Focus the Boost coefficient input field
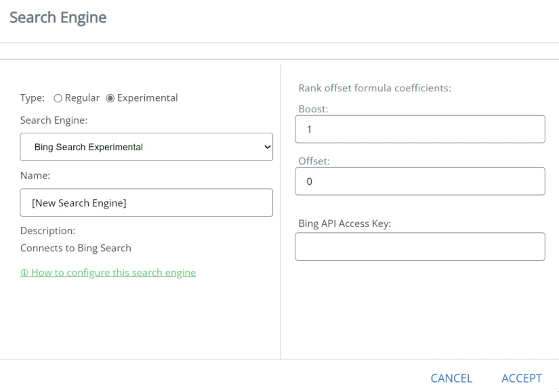559x392 pixels. pyautogui.click(x=419, y=129)
